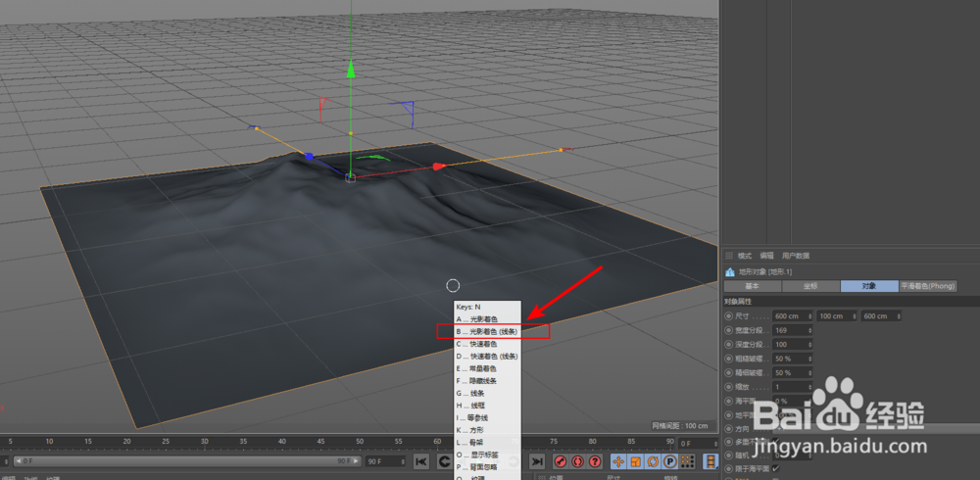Click the record active objects button
The height and width of the screenshot is (480, 980).
pyautogui.click(x=561, y=461)
